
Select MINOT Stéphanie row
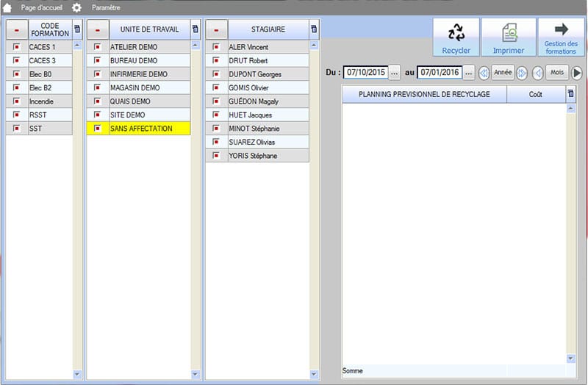tap(257, 128)
